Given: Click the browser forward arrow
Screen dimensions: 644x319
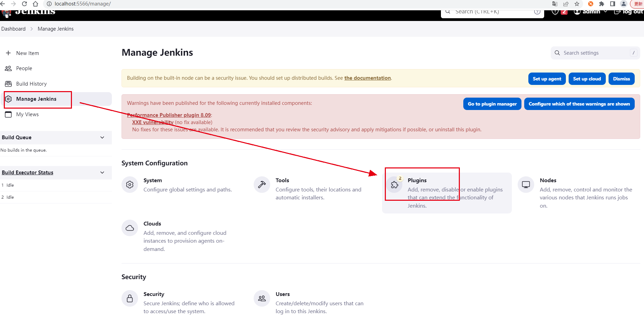Looking at the screenshot, I should click(13, 4).
